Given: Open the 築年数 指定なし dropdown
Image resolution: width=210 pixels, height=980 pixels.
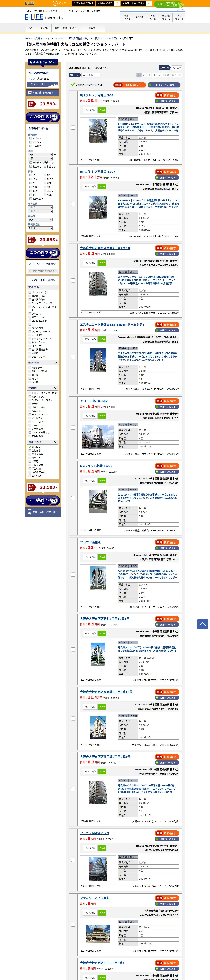Looking at the screenshot, I should click(x=40, y=220).
